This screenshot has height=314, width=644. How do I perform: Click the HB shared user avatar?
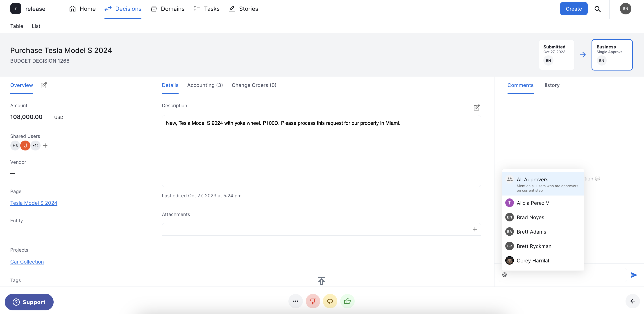pos(15,146)
